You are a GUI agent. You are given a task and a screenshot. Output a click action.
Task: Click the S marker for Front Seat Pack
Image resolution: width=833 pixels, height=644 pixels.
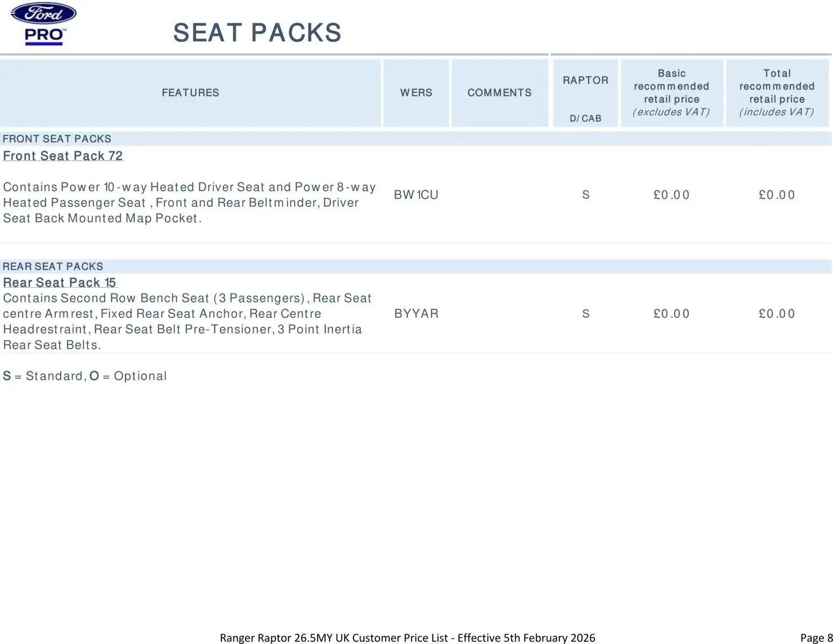586,195
